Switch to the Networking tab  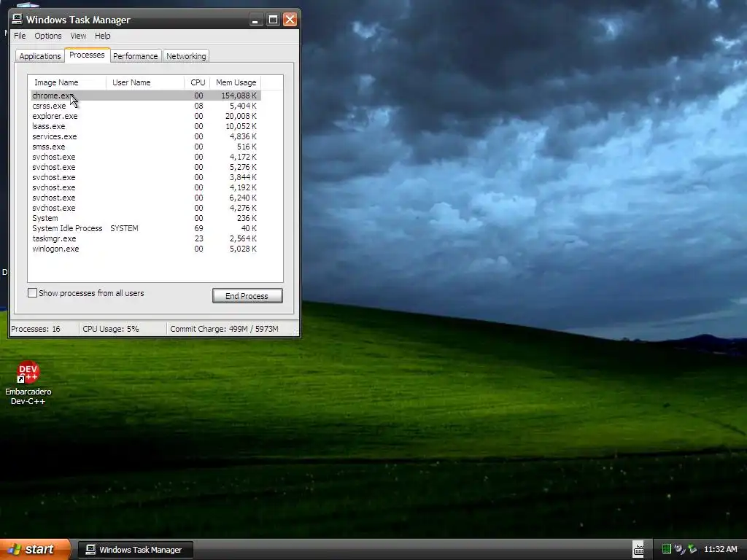tap(186, 55)
